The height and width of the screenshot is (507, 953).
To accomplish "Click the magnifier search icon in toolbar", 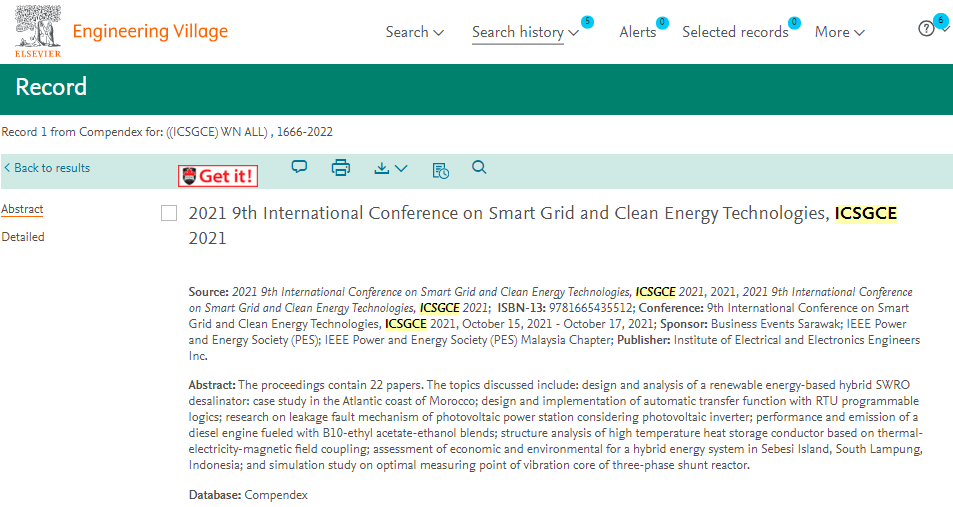I will point(479,167).
